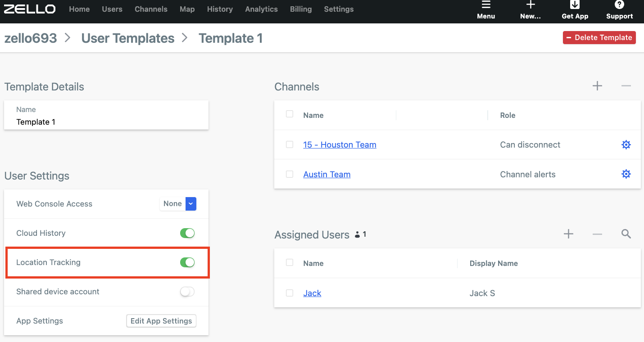This screenshot has height=342, width=644.
Task: Click the Display Name column header
Action: pos(494,263)
